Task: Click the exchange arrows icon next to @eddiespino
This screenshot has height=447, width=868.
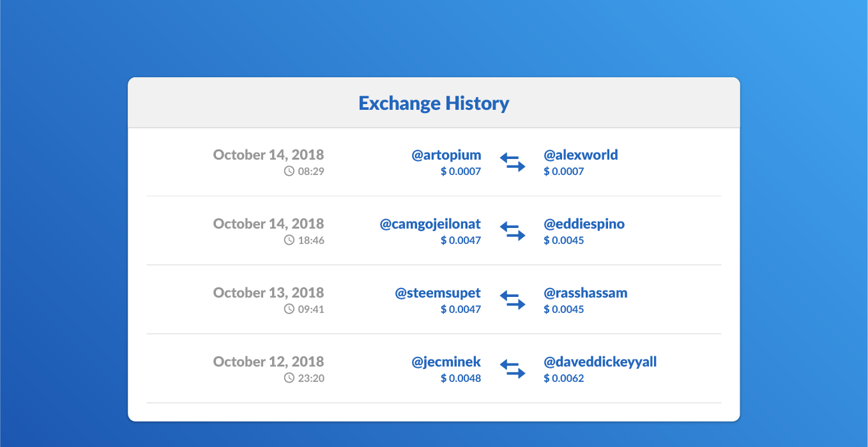Action: [x=512, y=231]
